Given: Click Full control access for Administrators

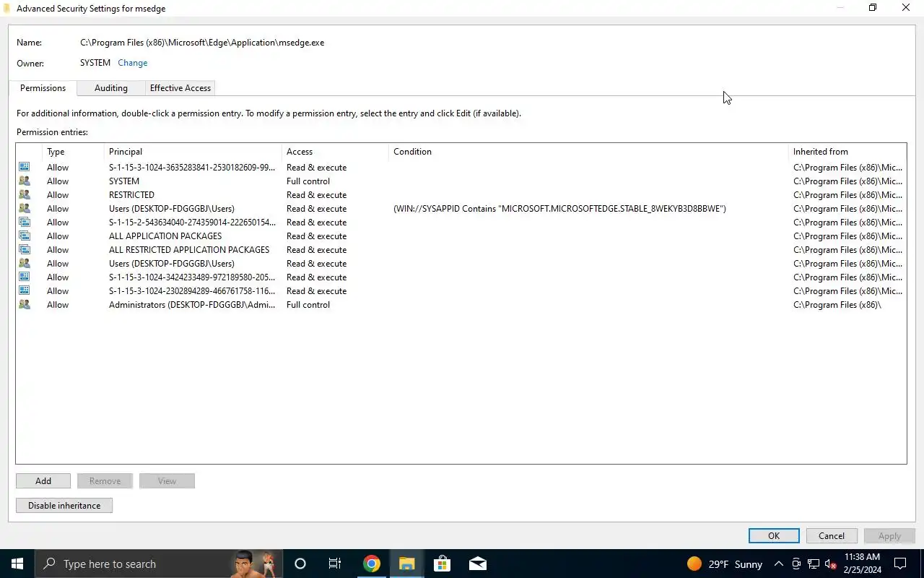Looking at the screenshot, I should coord(308,305).
